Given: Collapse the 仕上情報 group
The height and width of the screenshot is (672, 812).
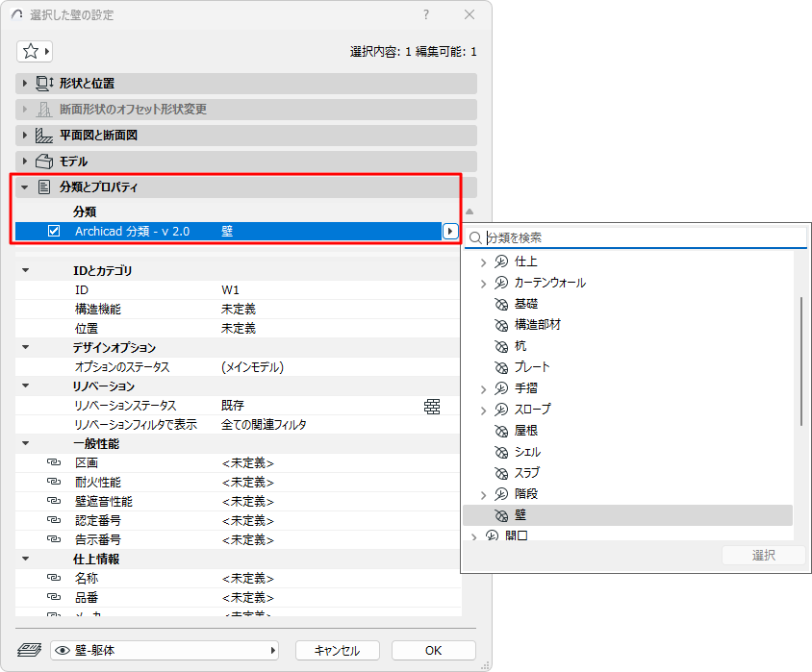Looking at the screenshot, I should coord(25,559).
